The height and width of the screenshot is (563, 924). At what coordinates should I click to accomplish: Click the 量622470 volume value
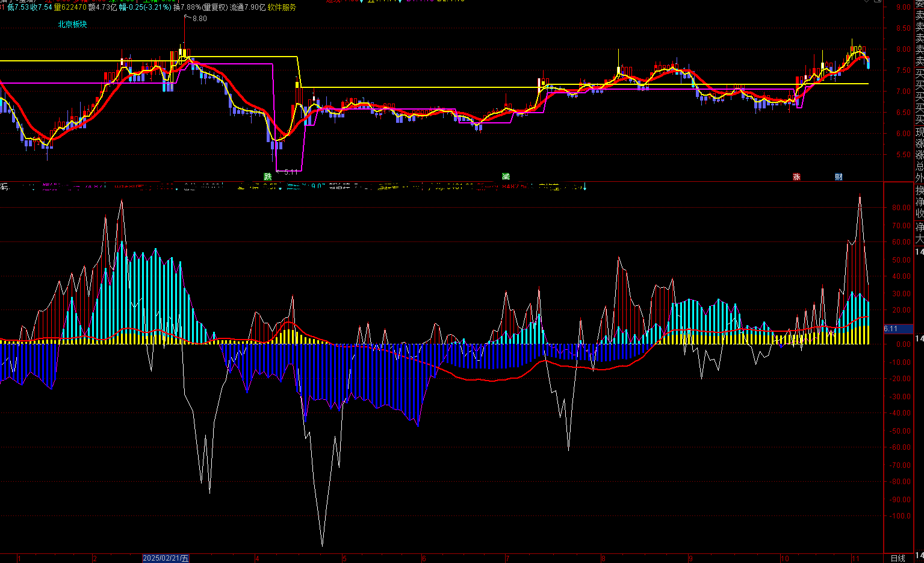click(70, 7)
